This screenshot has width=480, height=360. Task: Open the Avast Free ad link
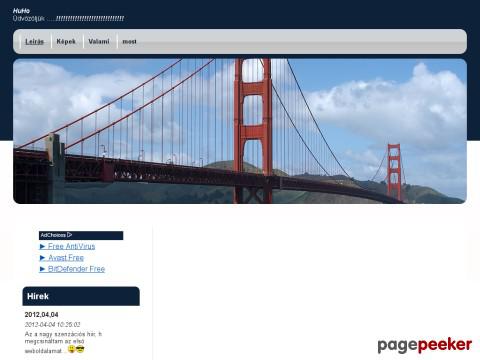point(66,258)
